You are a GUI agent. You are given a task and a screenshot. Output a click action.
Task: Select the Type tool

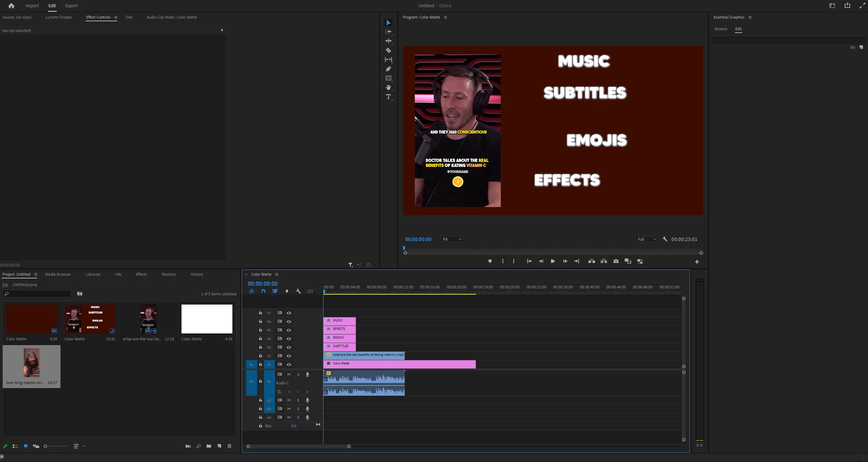coord(388,97)
